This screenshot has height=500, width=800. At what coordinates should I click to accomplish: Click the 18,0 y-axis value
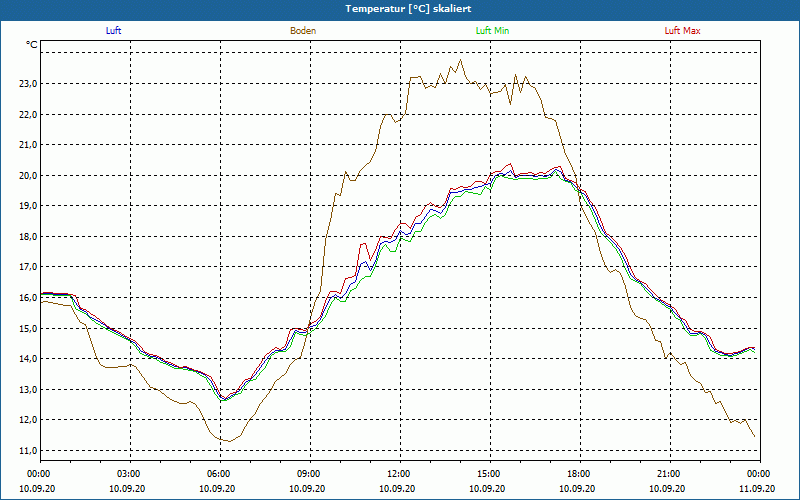[28, 236]
